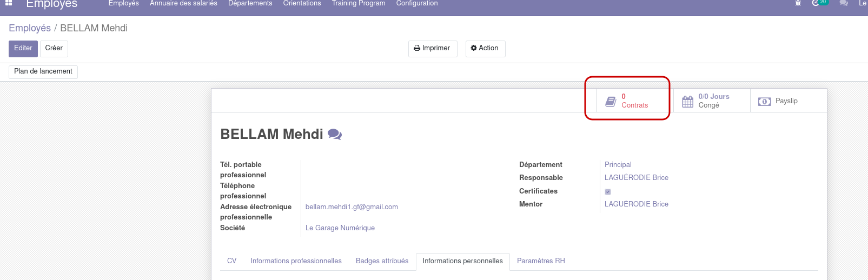Switch to Paramètres RH tab

click(x=541, y=261)
